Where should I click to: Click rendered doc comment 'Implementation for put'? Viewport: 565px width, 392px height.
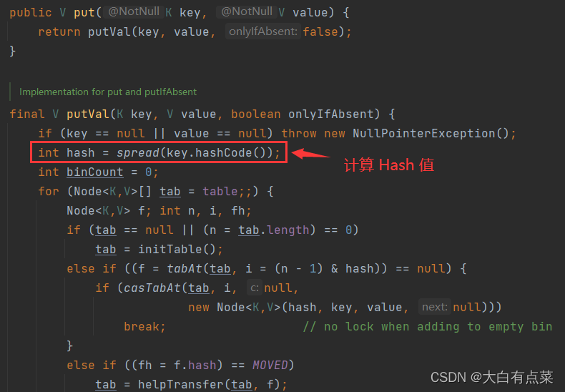click(x=108, y=92)
